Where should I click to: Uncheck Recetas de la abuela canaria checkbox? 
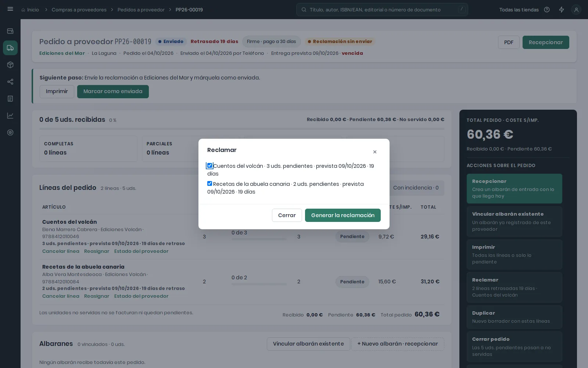point(209,184)
